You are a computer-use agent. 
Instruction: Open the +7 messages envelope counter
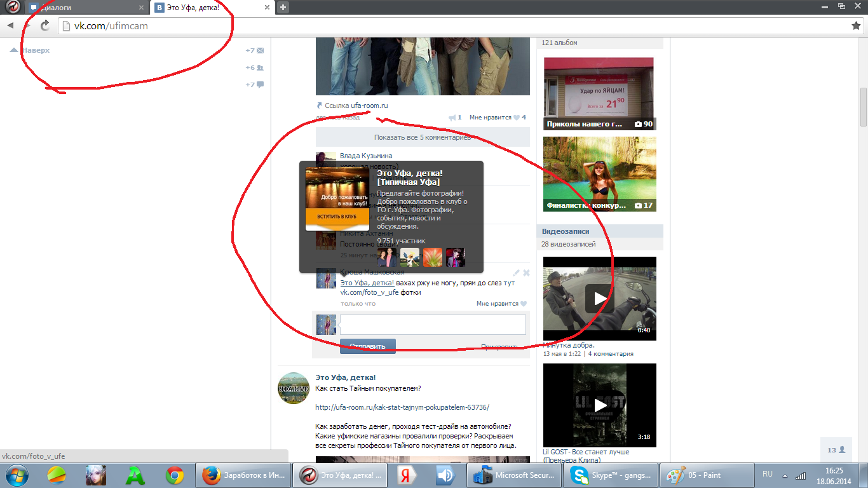[x=255, y=50]
